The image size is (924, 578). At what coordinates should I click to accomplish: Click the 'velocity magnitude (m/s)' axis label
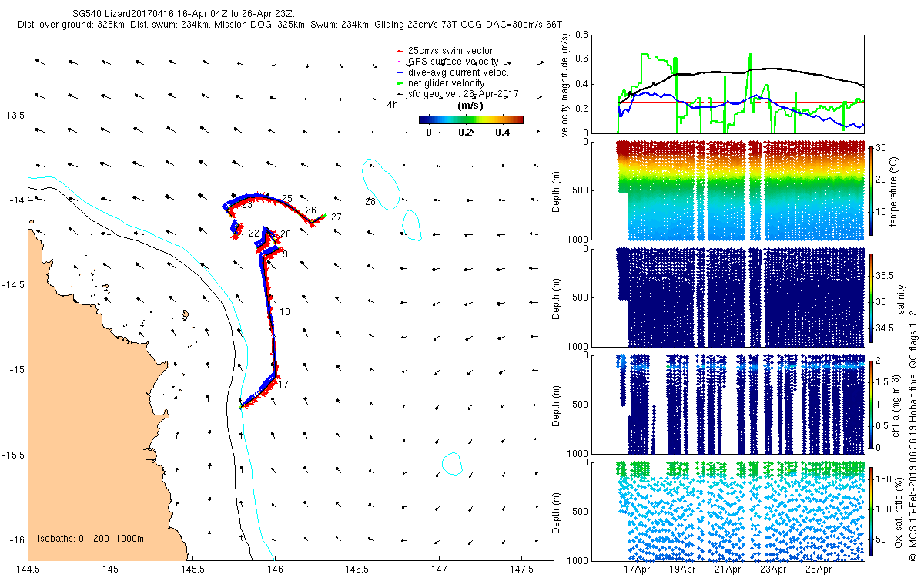click(565, 84)
